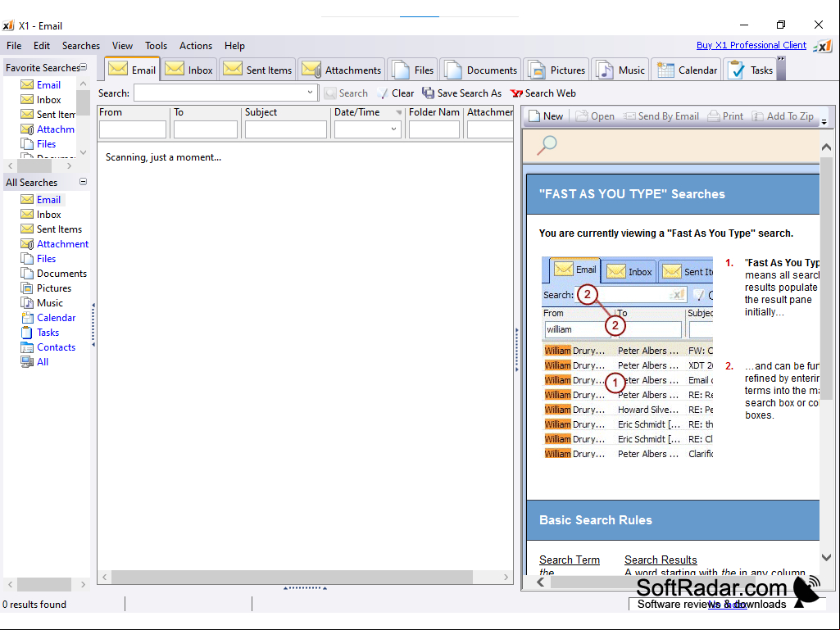This screenshot has width=840, height=630.
Task: Click the Search Results link in Basic Search Rules
Action: pyautogui.click(x=661, y=560)
